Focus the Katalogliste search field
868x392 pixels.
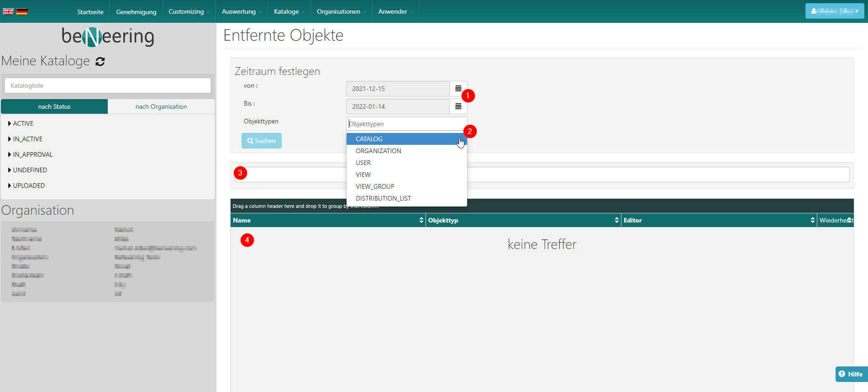(x=108, y=85)
